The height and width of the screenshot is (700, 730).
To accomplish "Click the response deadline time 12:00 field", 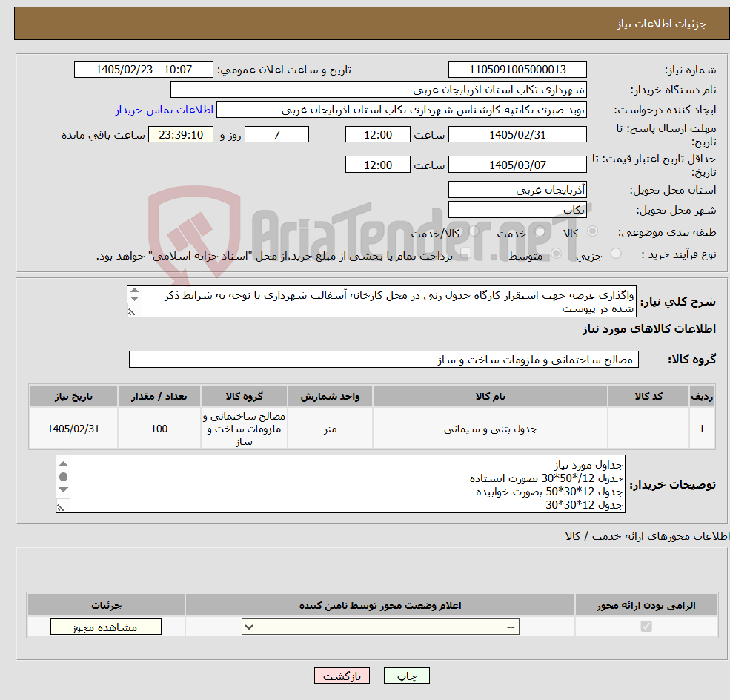I will pyautogui.click(x=377, y=135).
